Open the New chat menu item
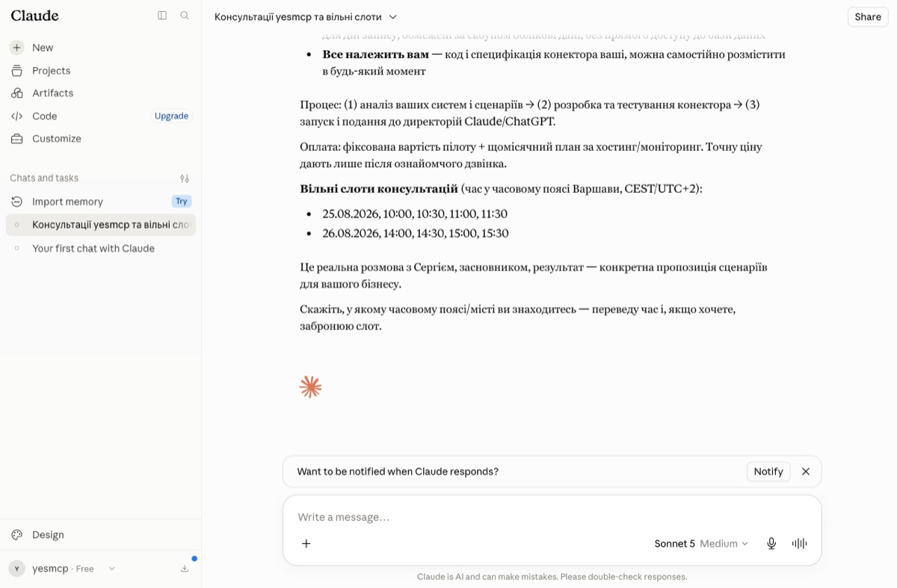This screenshot has width=897, height=588. point(100,47)
